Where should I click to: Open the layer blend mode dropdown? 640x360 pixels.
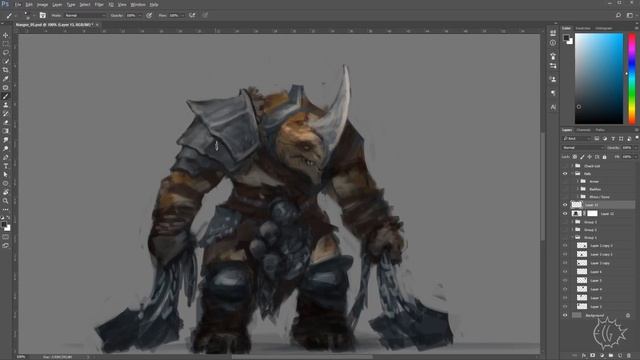tap(583, 148)
